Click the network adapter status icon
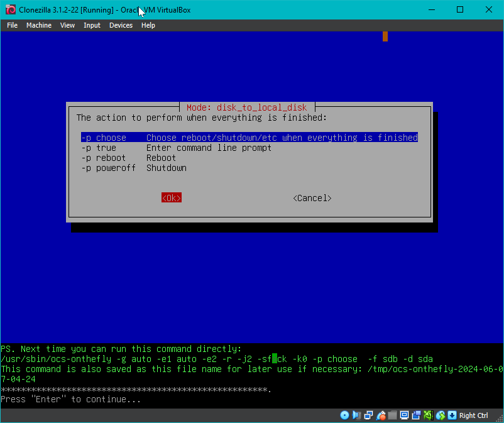Viewport: 504px width, 423px height. [368, 415]
